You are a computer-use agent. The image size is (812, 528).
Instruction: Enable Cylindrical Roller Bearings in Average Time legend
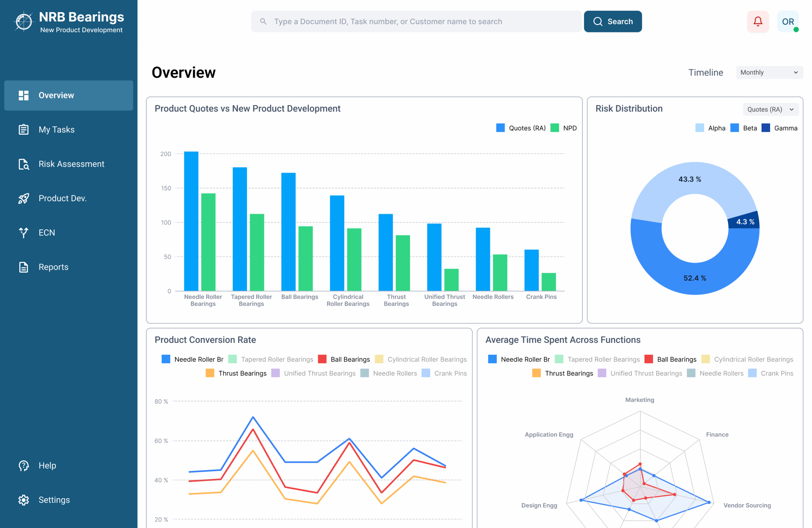[747, 359]
